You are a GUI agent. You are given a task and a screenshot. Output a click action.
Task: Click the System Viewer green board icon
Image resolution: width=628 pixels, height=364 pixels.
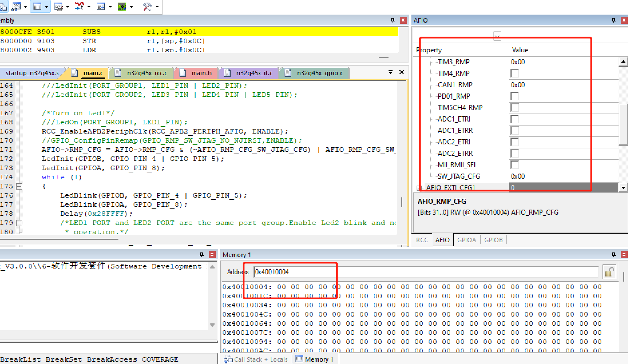point(122,6)
